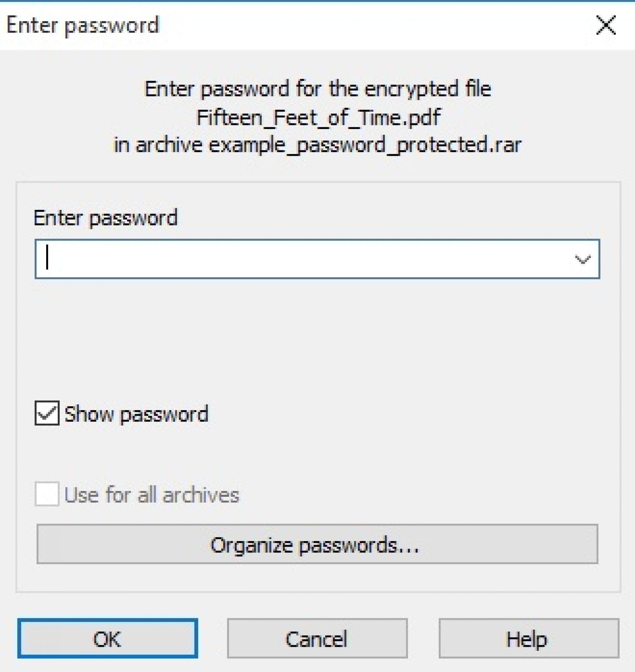
Task: Confirm with the OK button
Action: click(x=108, y=639)
